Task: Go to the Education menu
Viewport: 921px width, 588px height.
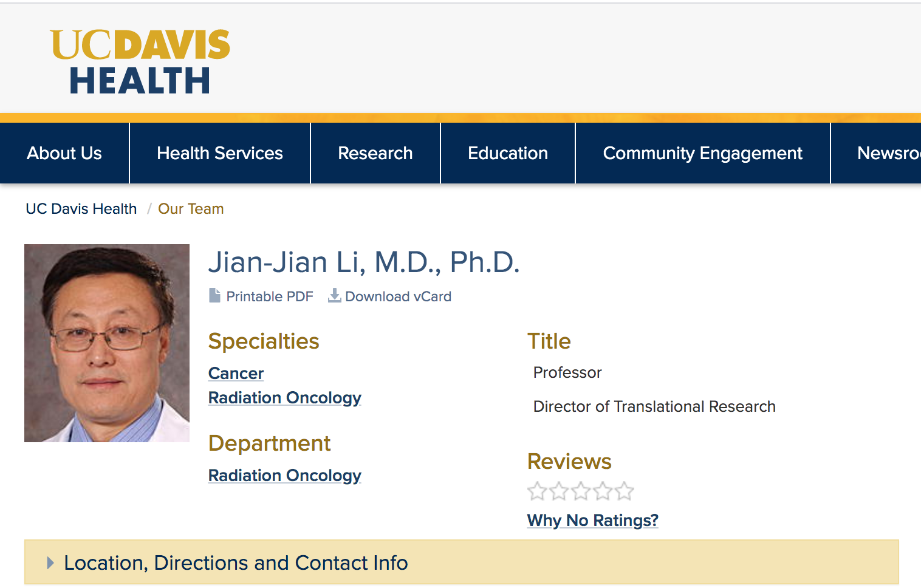Action: tap(508, 153)
